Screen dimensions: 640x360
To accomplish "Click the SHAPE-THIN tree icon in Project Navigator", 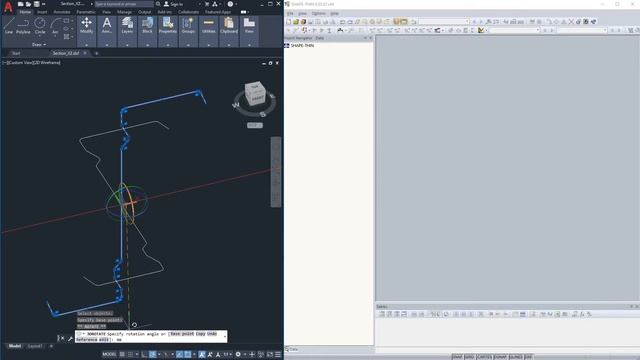I will coord(287,45).
